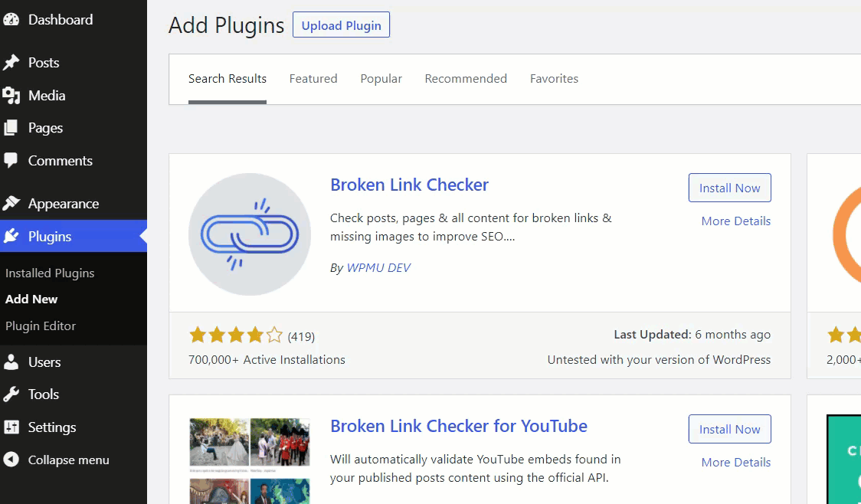The width and height of the screenshot is (861, 504).
Task: Install Broken Link Checker plugin
Action: coord(729,188)
